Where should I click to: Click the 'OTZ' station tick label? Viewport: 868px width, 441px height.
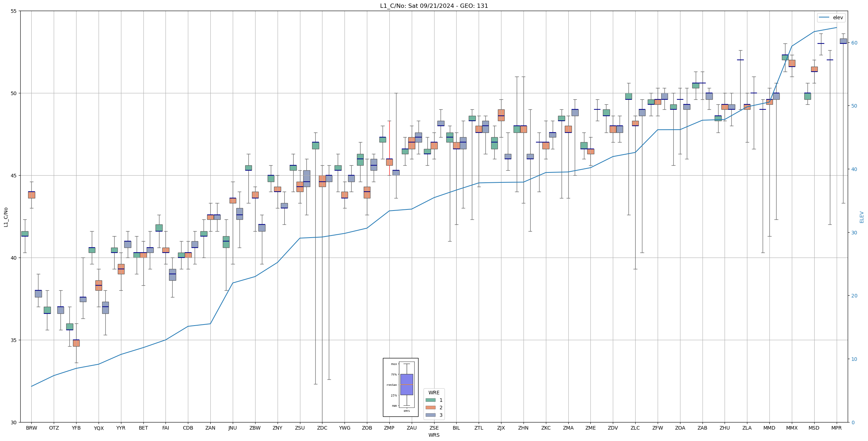54,428
